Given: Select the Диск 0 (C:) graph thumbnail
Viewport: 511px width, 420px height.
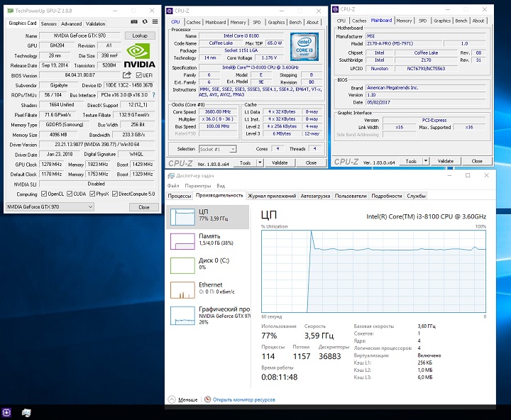Looking at the screenshot, I should 182,265.
